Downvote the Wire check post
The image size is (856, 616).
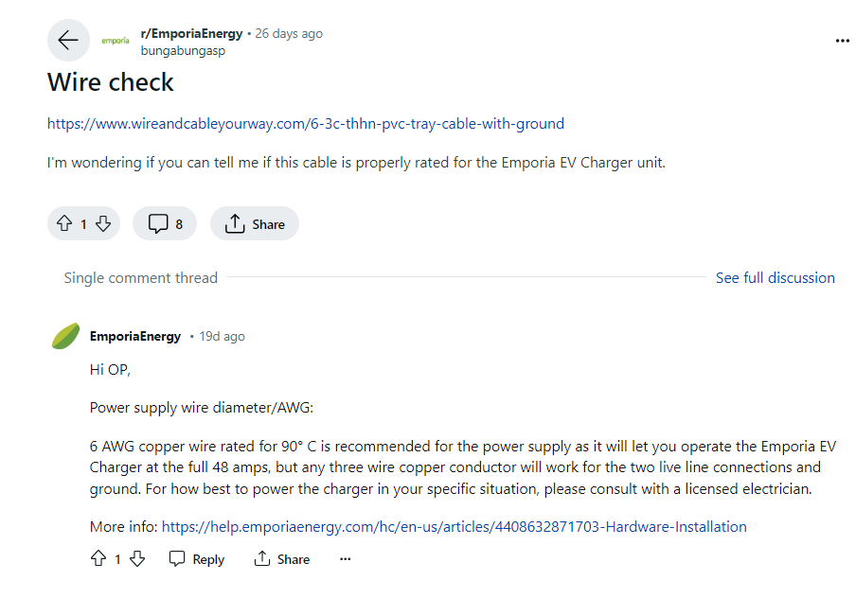click(103, 223)
